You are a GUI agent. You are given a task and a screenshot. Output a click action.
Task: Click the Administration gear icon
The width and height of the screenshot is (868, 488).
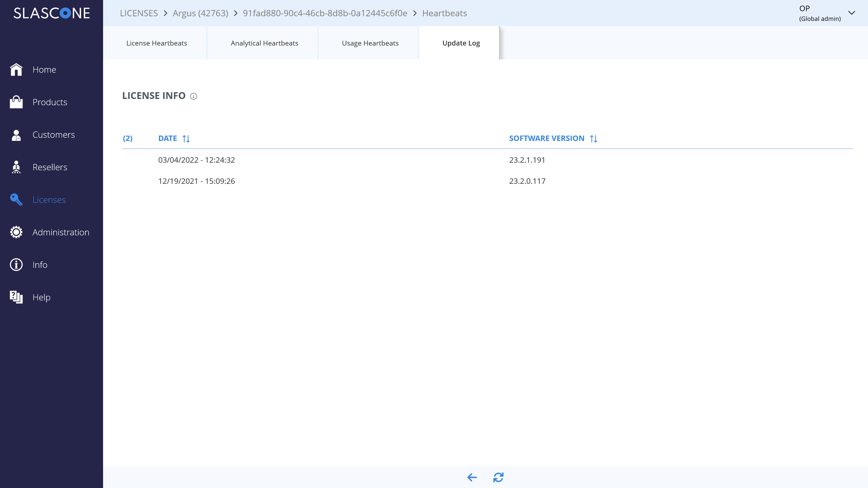coord(16,232)
